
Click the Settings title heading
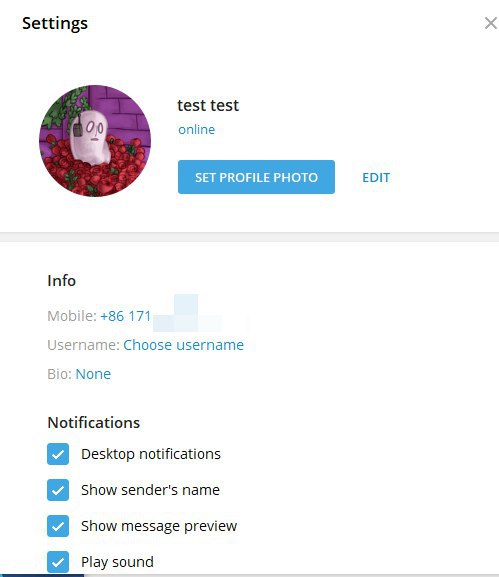click(x=55, y=24)
